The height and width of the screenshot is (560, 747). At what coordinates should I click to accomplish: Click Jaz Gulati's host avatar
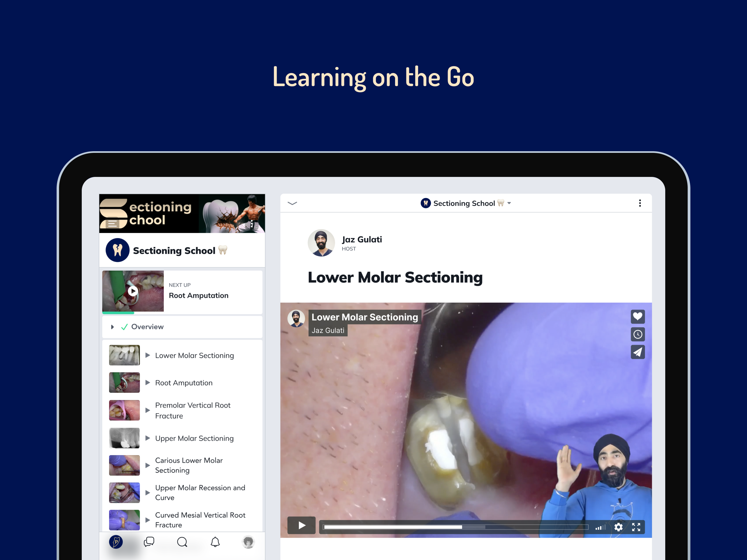click(x=321, y=243)
